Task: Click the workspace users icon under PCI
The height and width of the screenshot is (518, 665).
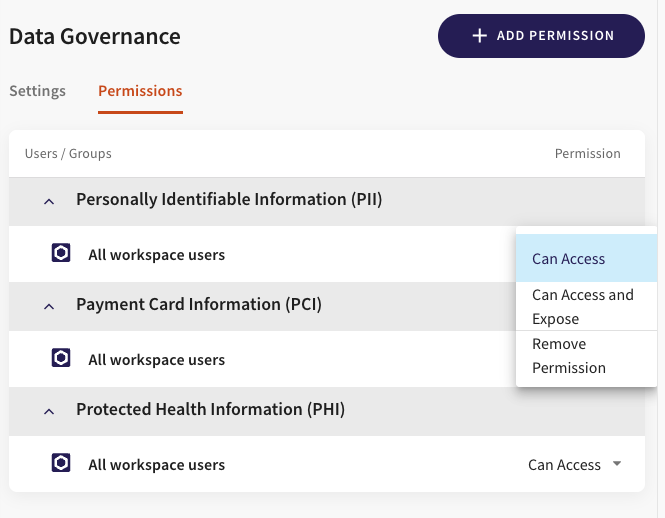Action: tap(61, 359)
